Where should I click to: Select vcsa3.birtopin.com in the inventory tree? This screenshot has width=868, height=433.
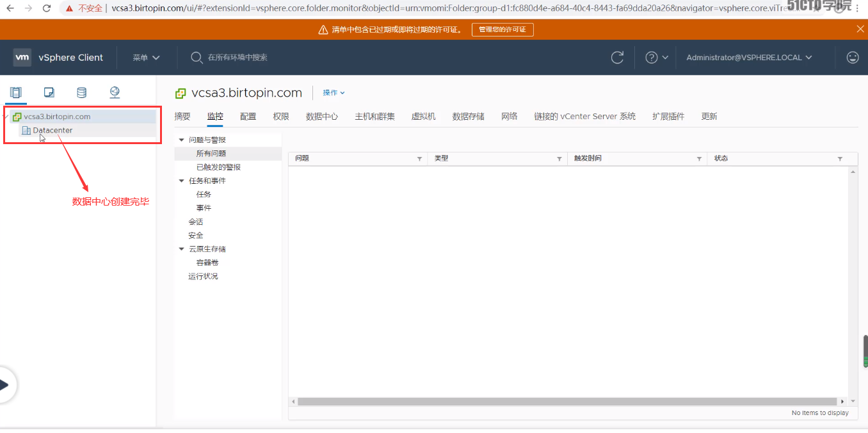(57, 117)
